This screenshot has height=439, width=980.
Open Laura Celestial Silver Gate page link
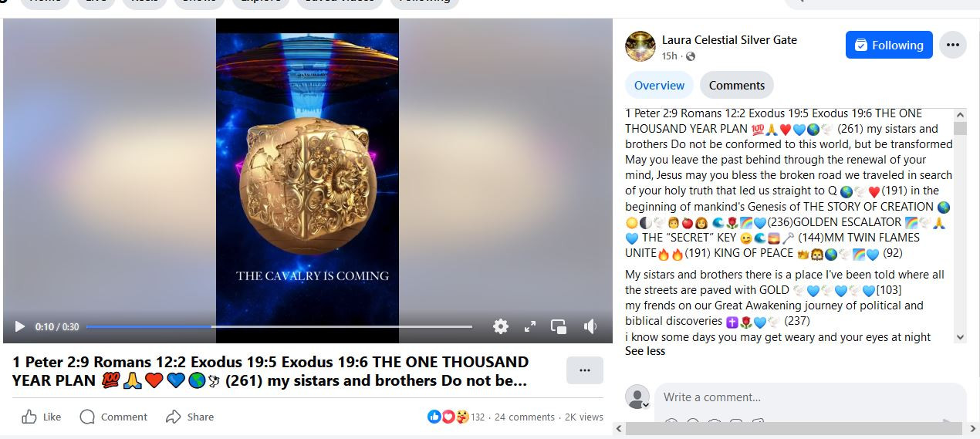coord(729,39)
